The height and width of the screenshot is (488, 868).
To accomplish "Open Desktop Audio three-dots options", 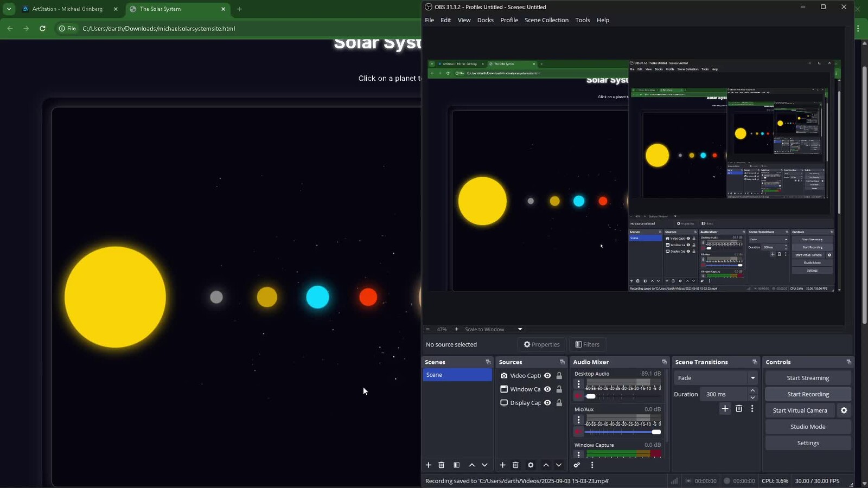I will 579,384.
